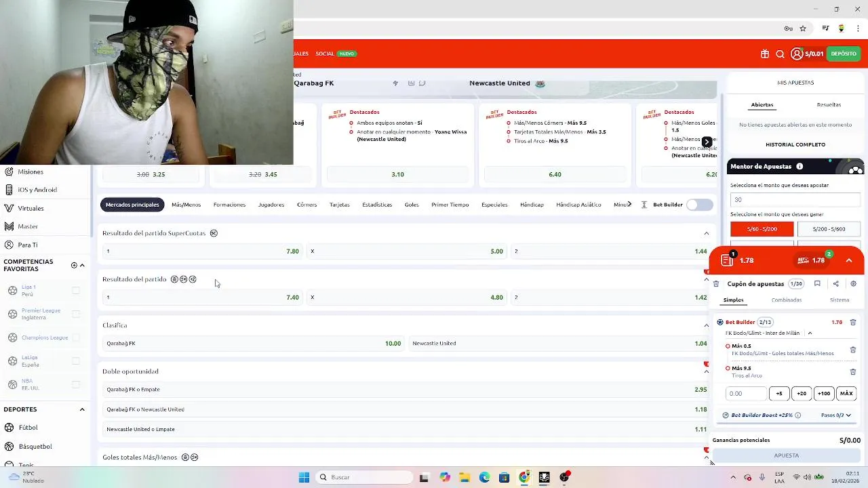The width and height of the screenshot is (868, 488).
Task: Select the Córners market tab
Action: [307, 205]
